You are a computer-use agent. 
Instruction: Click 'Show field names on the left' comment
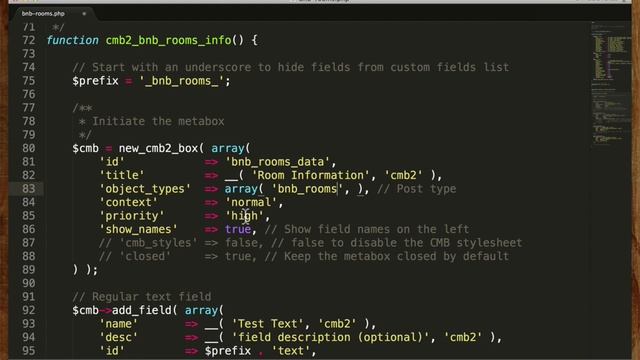click(x=367, y=229)
